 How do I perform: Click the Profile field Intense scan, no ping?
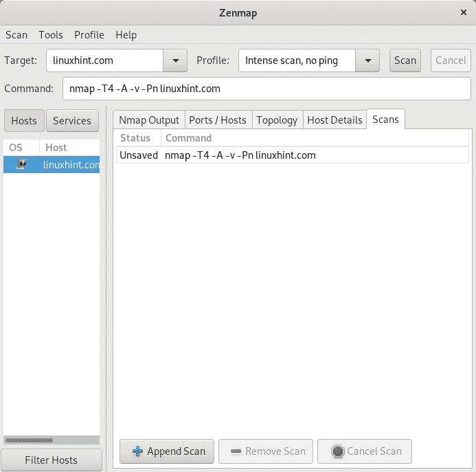pos(297,60)
